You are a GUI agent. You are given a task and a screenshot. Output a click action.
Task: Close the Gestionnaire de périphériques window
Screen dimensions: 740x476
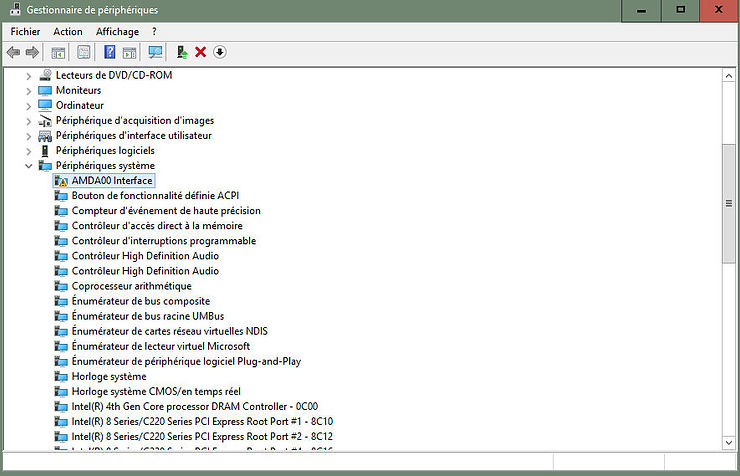(719, 10)
